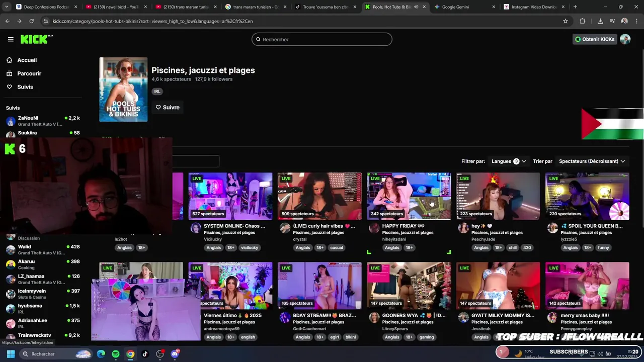This screenshot has height=362, width=644.
Task: Open Google Chrome from the taskbar
Action: click(130, 354)
